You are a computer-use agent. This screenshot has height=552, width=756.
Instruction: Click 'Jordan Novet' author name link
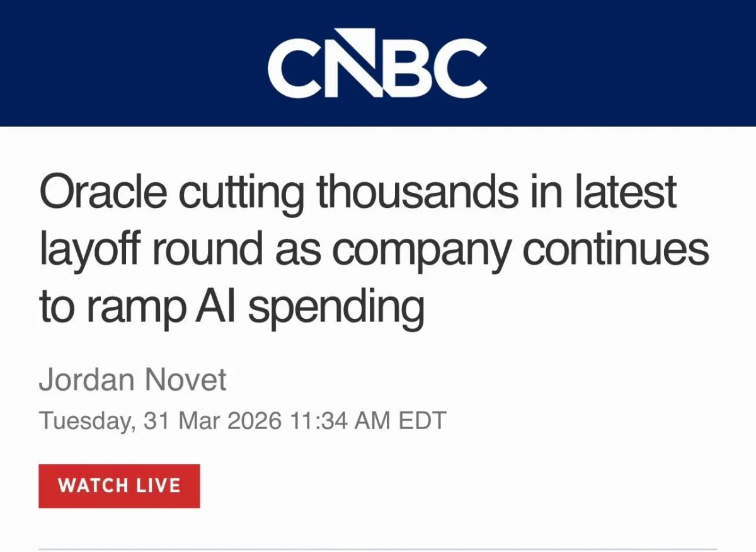click(133, 379)
